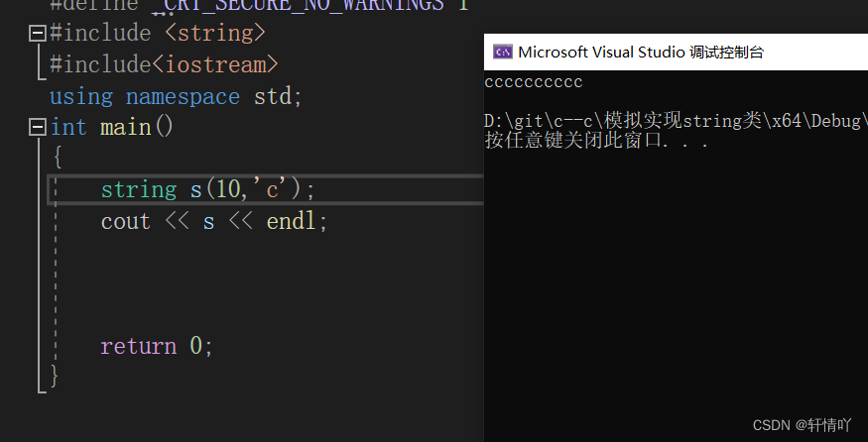Click the _CRT_SECURE_NO_WARNINGS define line

point(259,5)
